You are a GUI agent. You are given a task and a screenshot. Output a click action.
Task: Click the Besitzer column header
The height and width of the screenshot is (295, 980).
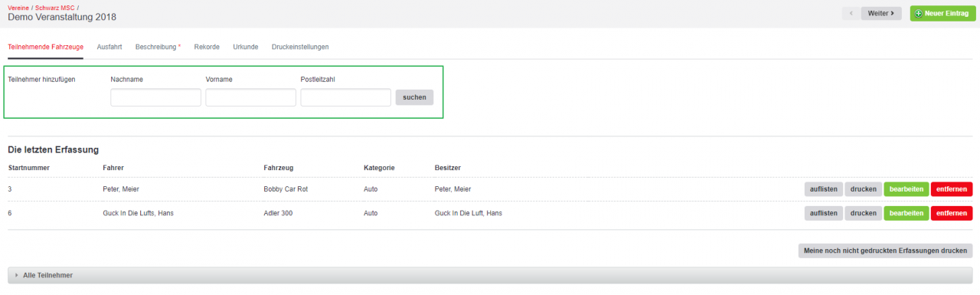coord(447,167)
